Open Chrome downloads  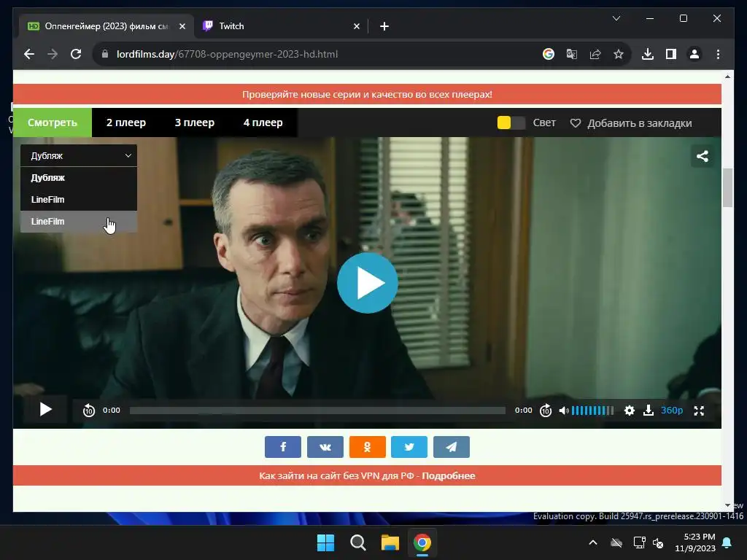pos(648,54)
